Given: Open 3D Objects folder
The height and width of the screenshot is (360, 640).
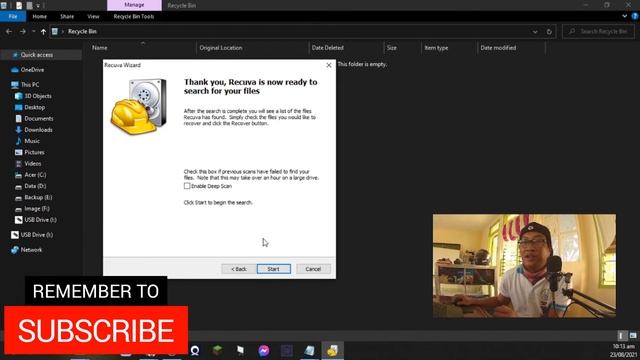Looking at the screenshot, I should [38, 96].
